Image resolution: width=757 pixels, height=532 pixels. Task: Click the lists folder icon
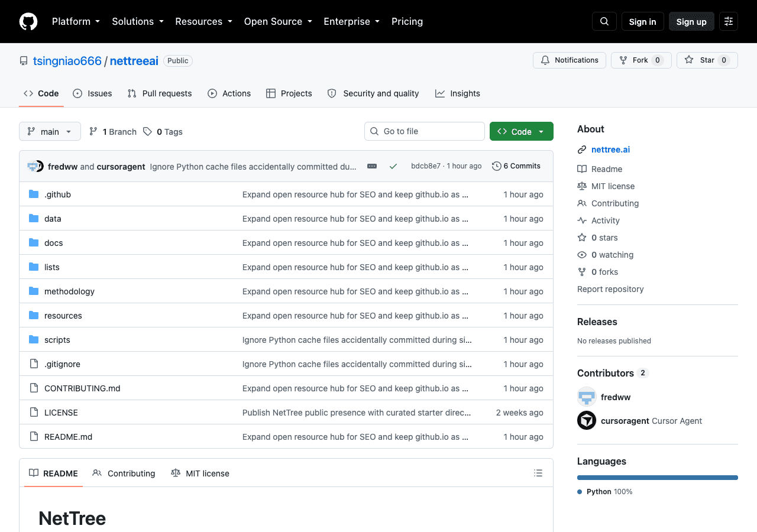tap(34, 267)
